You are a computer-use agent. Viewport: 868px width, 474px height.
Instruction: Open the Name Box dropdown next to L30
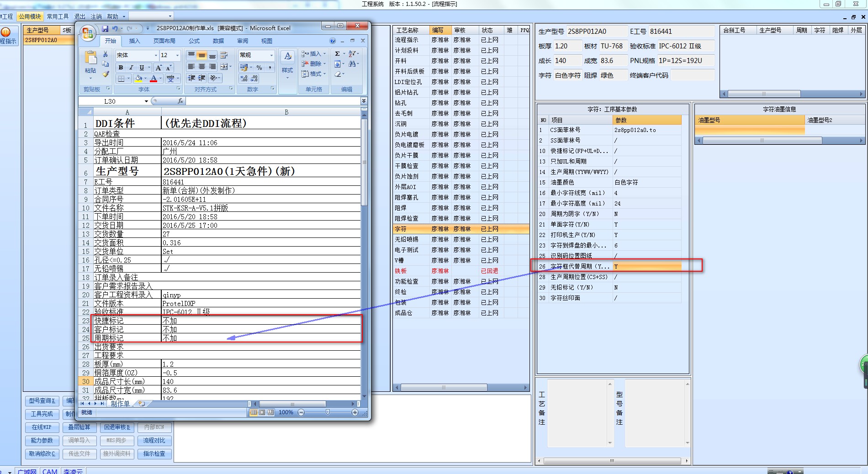[x=146, y=101]
